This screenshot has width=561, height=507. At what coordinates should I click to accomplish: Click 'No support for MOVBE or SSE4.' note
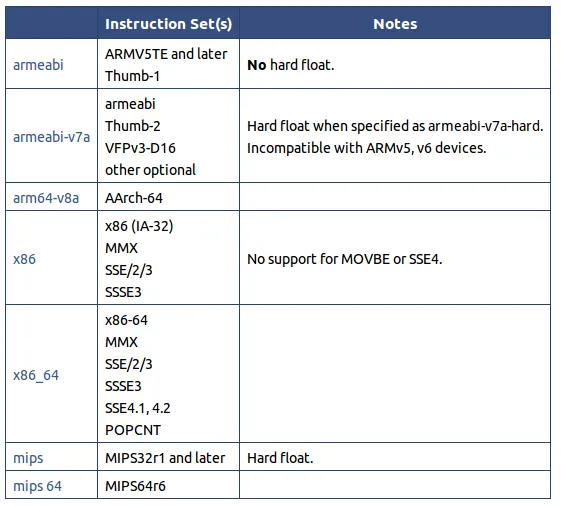pyautogui.click(x=345, y=259)
